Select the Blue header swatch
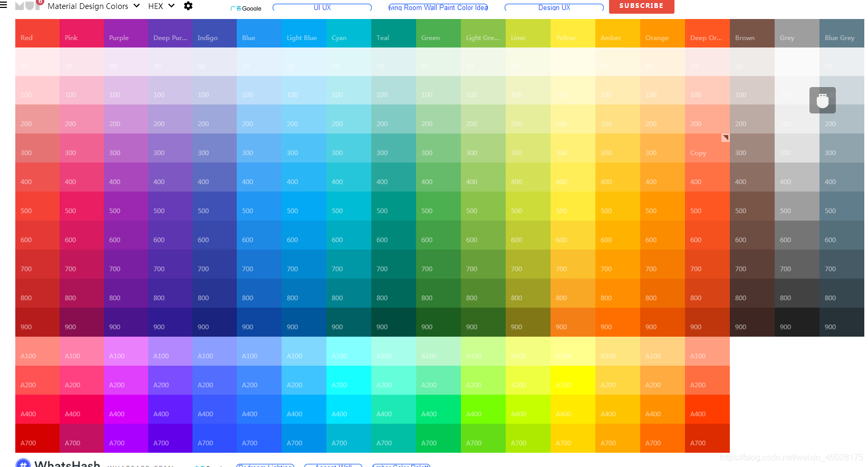Screen dimensions: 868x467 tap(259, 33)
